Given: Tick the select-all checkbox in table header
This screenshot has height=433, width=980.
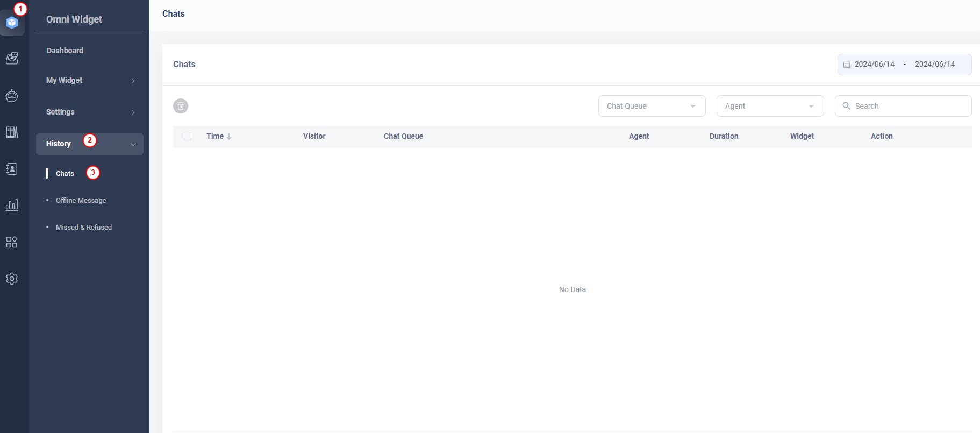Looking at the screenshot, I should pyautogui.click(x=188, y=137).
